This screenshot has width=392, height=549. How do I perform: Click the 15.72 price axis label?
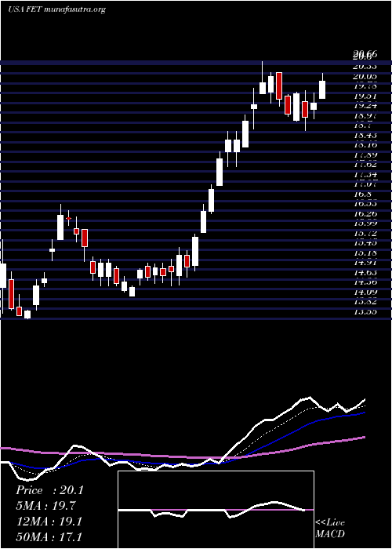point(365,233)
